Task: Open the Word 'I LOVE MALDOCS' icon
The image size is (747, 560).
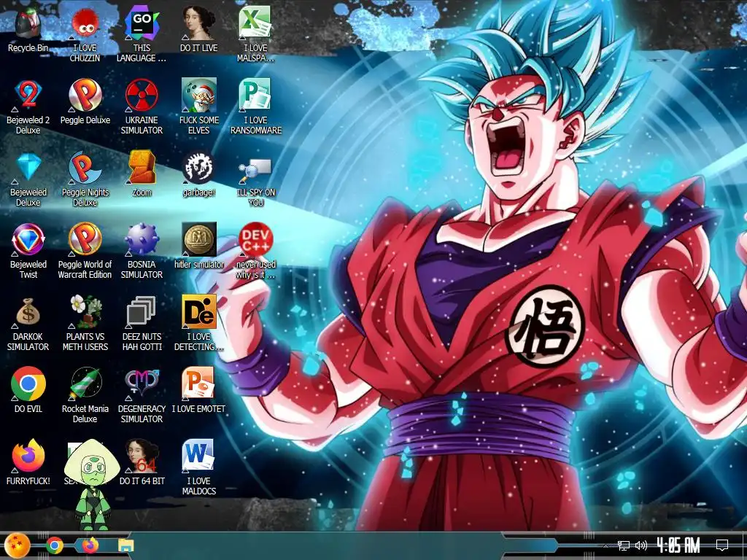Action: click(x=198, y=456)
